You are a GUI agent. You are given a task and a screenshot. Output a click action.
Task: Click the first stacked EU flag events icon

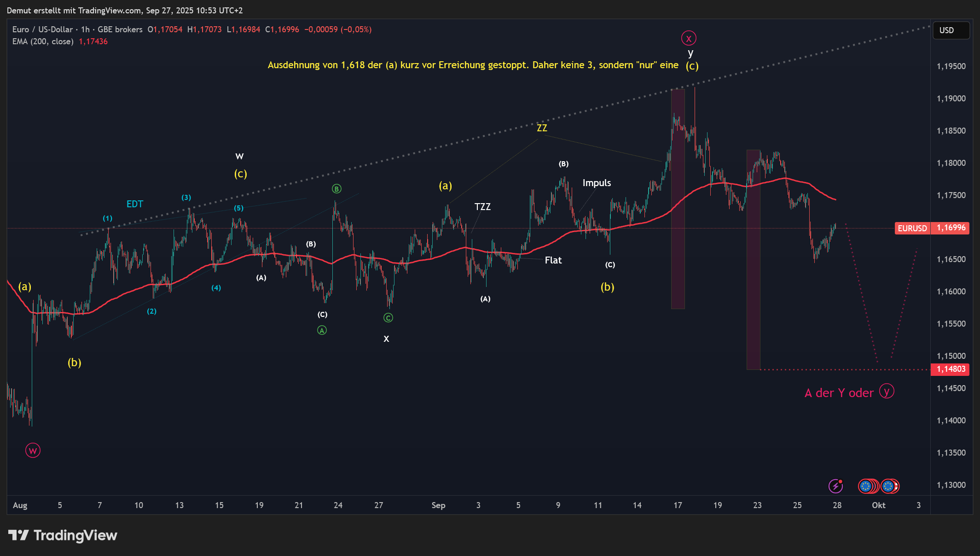(866, 486)
